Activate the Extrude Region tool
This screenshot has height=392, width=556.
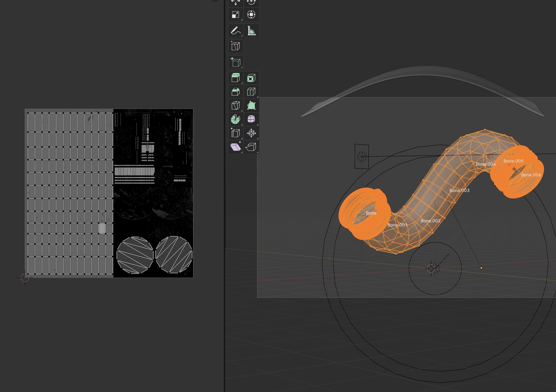235,78
